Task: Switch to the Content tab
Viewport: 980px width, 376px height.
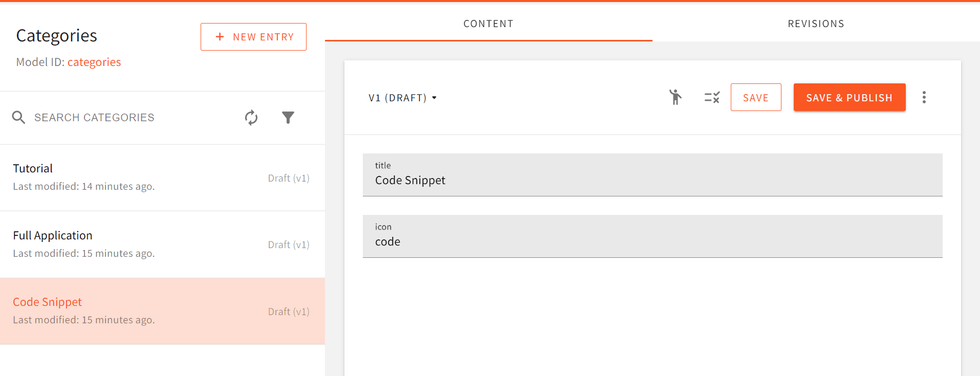Action: tap(488, 24)
